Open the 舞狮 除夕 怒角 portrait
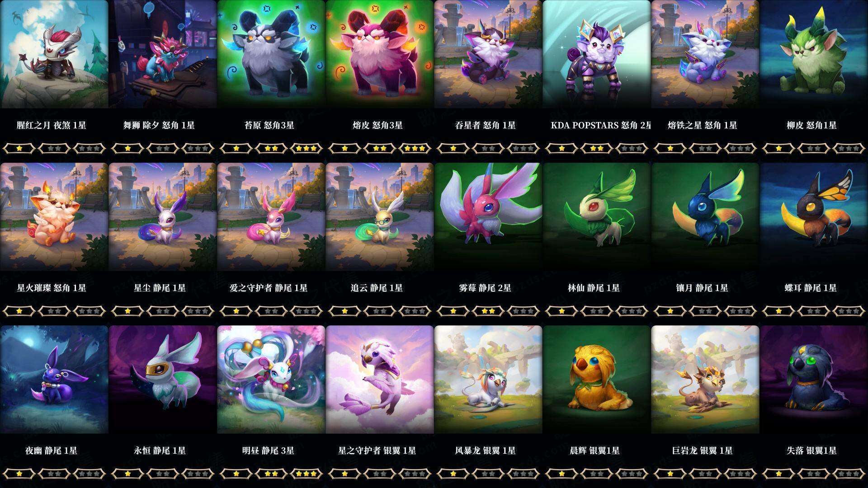The height and width of the screenshot is (488, 868). 163,54
